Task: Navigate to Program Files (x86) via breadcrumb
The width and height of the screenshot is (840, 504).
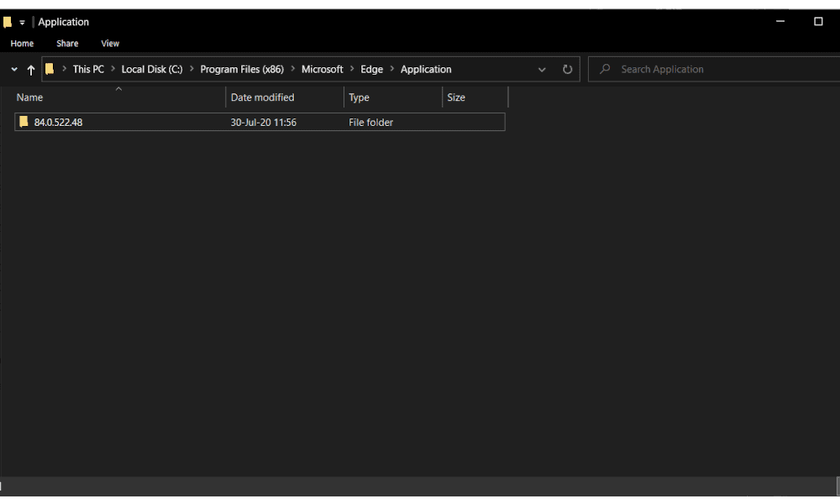Action: [x=242, y=69]
